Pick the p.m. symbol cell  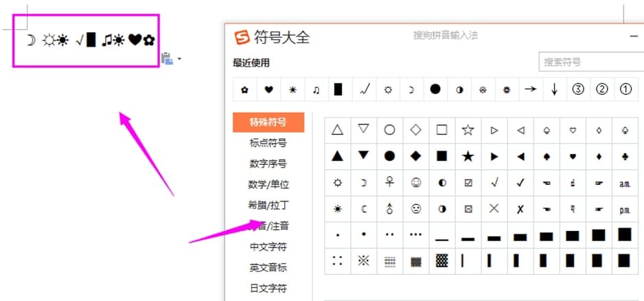(x=625, y=210)
